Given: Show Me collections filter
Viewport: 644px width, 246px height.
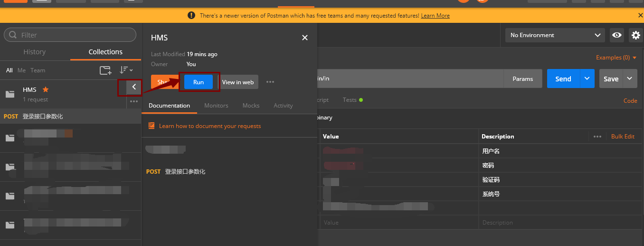Looking at the screenshot, I should coord(21,70).
